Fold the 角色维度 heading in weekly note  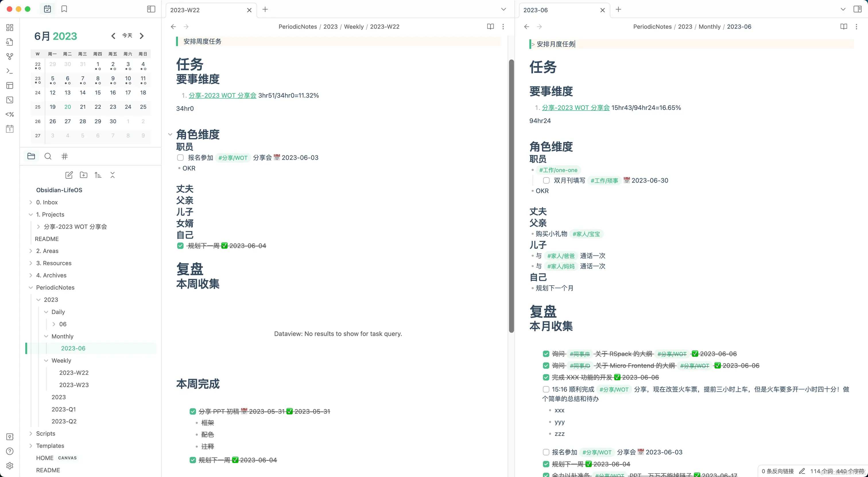(170, 134)
